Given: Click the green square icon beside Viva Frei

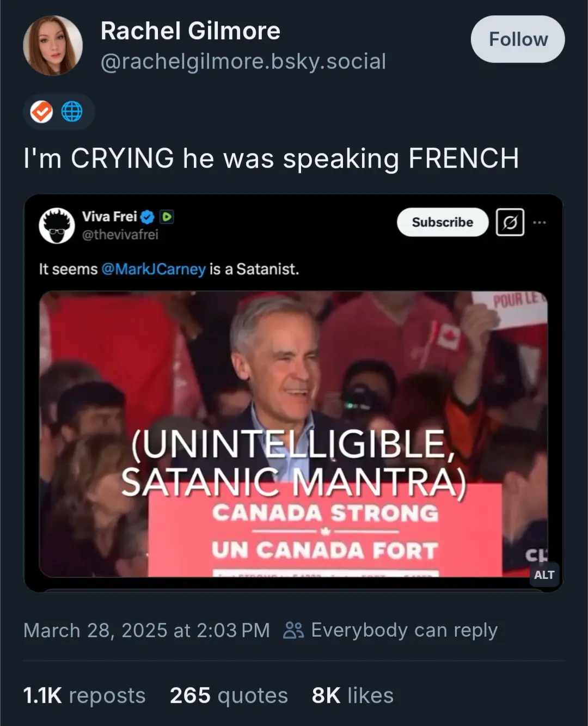Looking at the screenshot, I should [167, 217].
